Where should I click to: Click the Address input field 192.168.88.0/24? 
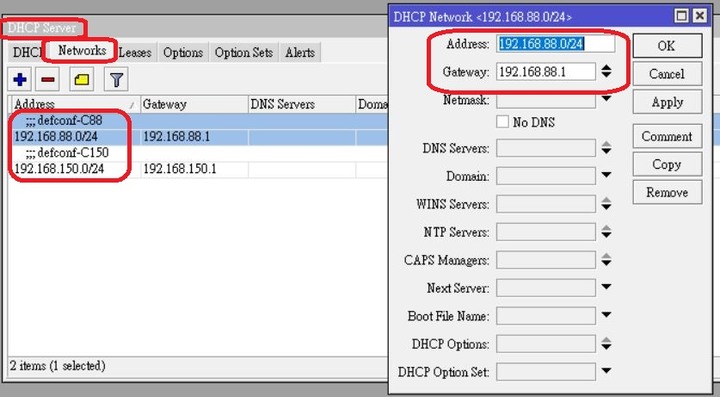click(555, 44)
